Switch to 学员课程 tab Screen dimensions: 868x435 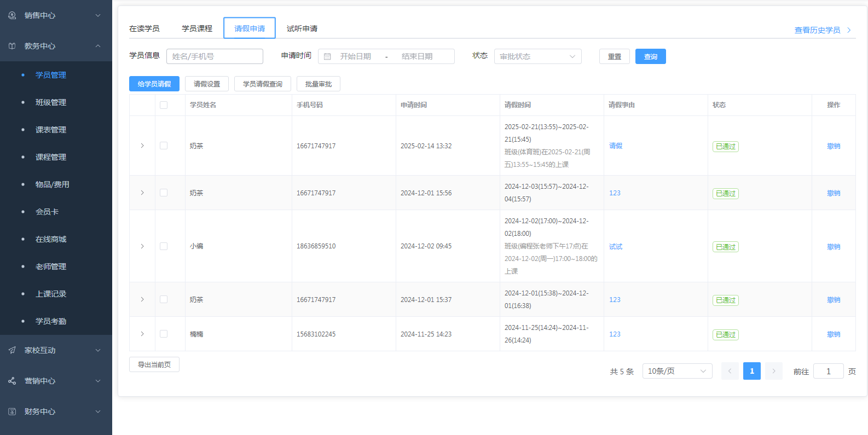pyautogui.click(x=197, y=28)
